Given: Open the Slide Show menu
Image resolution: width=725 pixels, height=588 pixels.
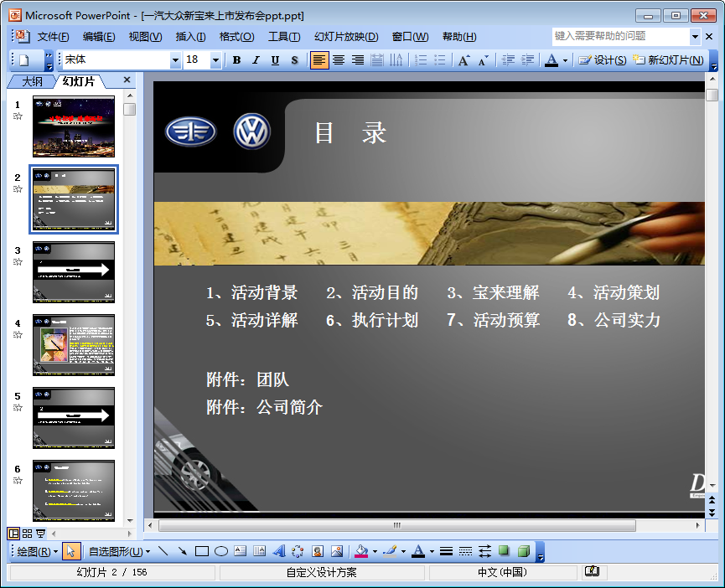Looking at the screenshot, I should pos(346,37).
